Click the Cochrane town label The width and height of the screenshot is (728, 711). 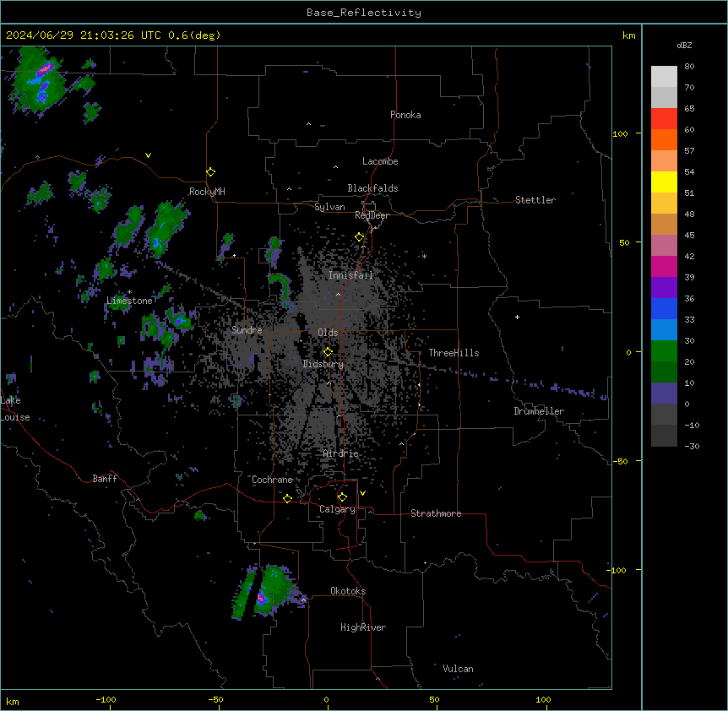pyautogui.click(x=272, y=480)
